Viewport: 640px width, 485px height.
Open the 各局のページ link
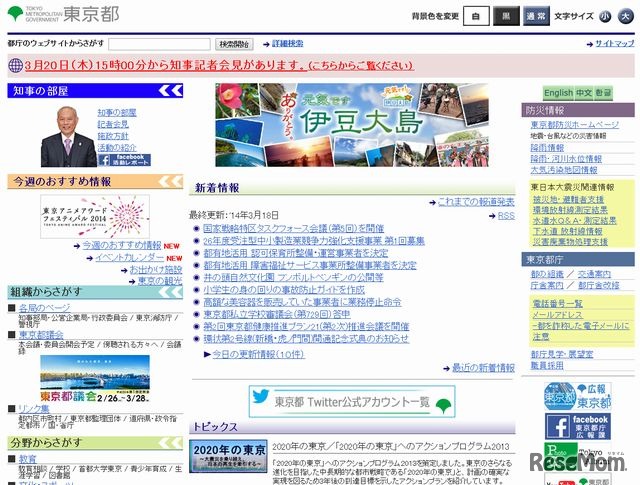[x=44, y=308]
